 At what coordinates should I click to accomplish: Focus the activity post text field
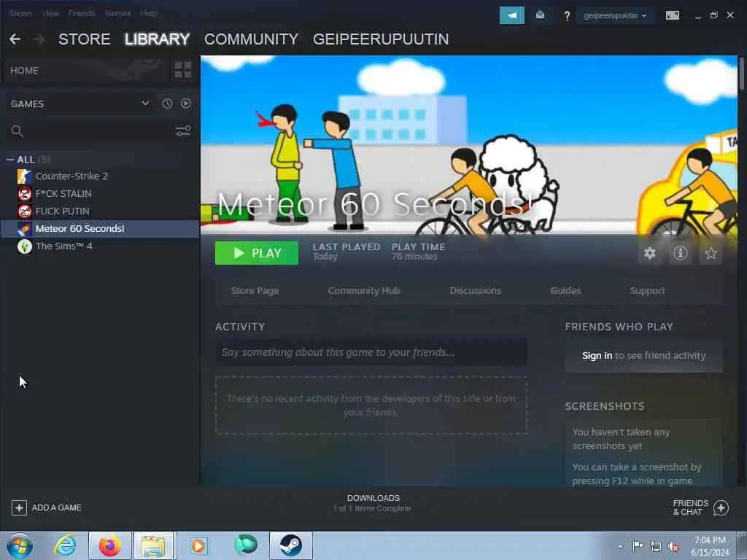(x=371, y=352)
